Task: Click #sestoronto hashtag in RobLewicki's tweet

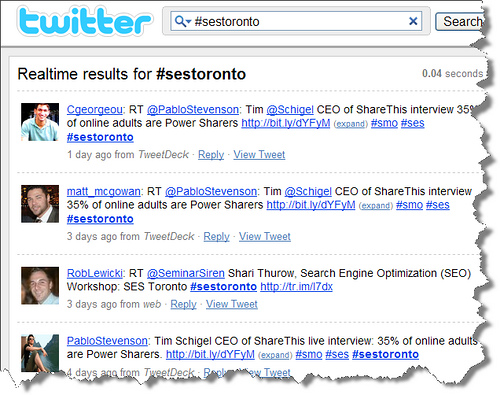Action: 223,287
